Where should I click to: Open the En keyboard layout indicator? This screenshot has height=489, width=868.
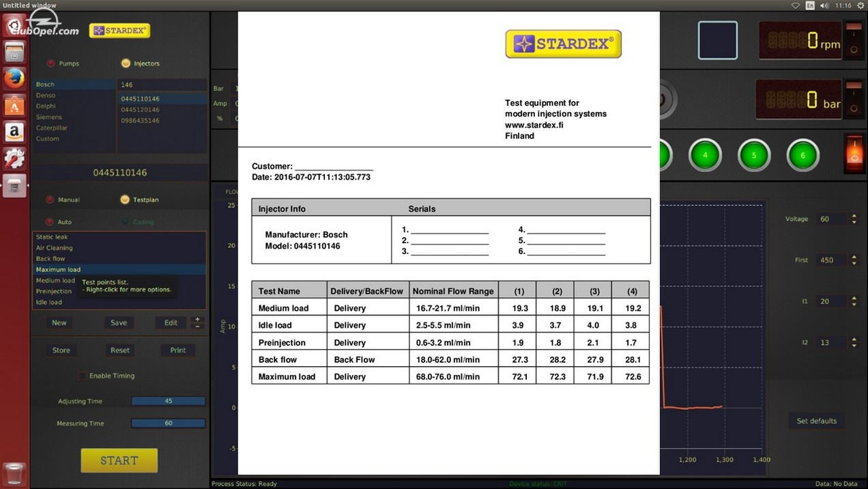coord(810,5)
